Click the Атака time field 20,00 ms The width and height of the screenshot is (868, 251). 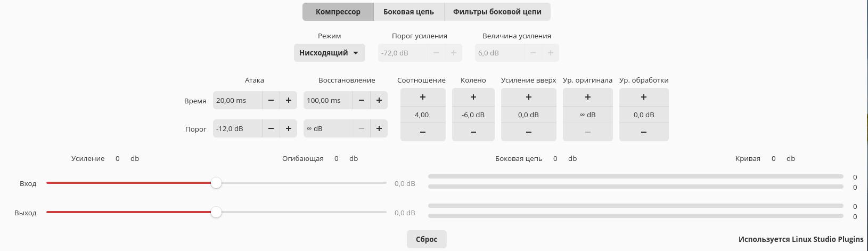tap(237, 100)
